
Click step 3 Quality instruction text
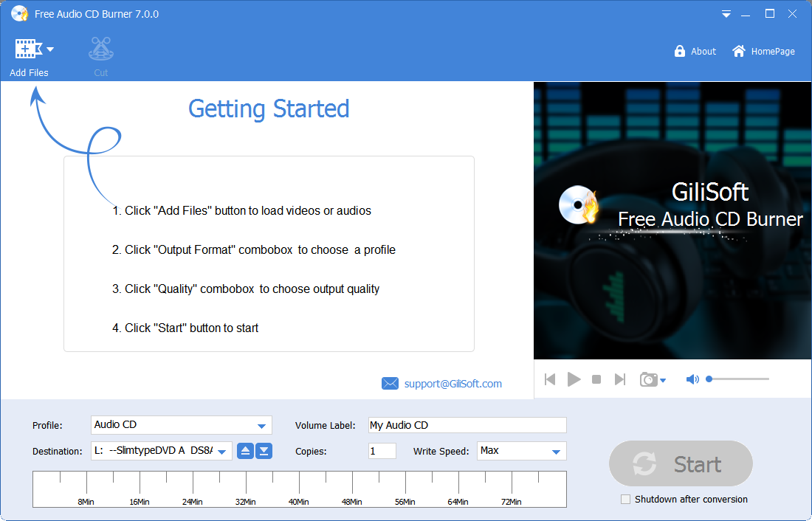(246, 289)
